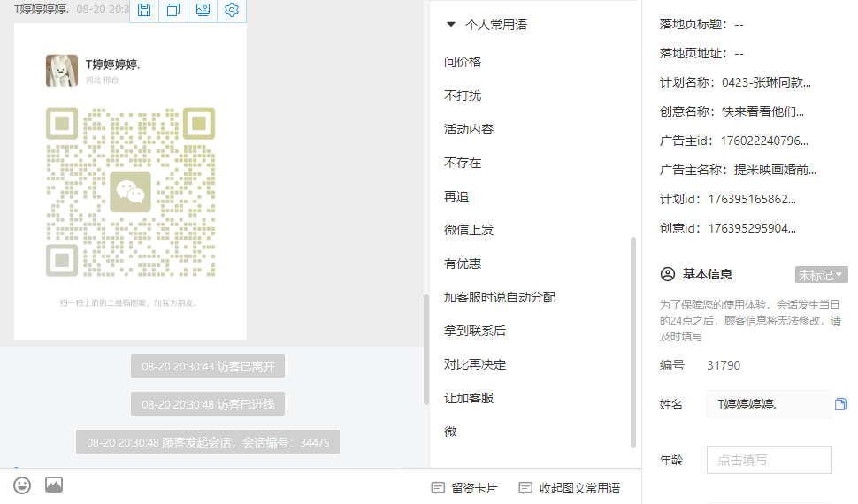Click the quick phrases list scrollbar
The width and height of the screenshot is (858, 504).
click(x=633, y=342)
